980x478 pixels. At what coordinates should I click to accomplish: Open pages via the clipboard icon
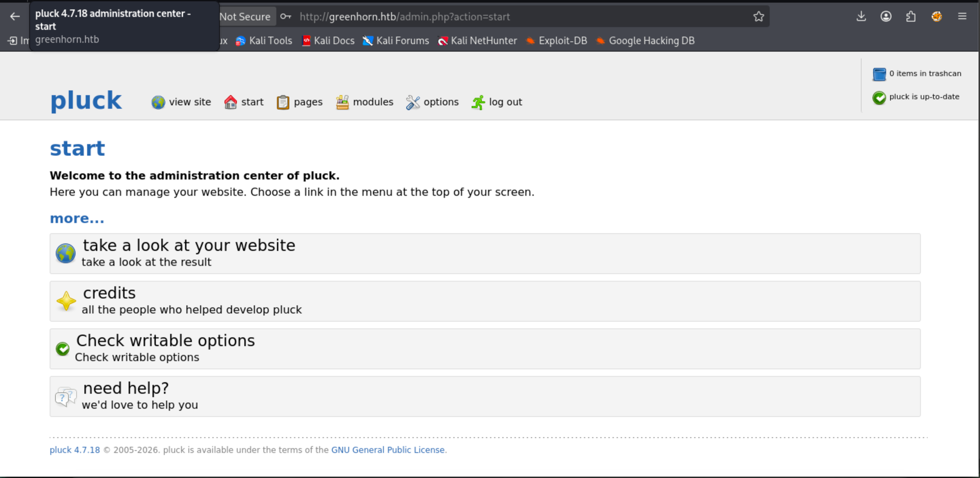click(x=283, y=102)
